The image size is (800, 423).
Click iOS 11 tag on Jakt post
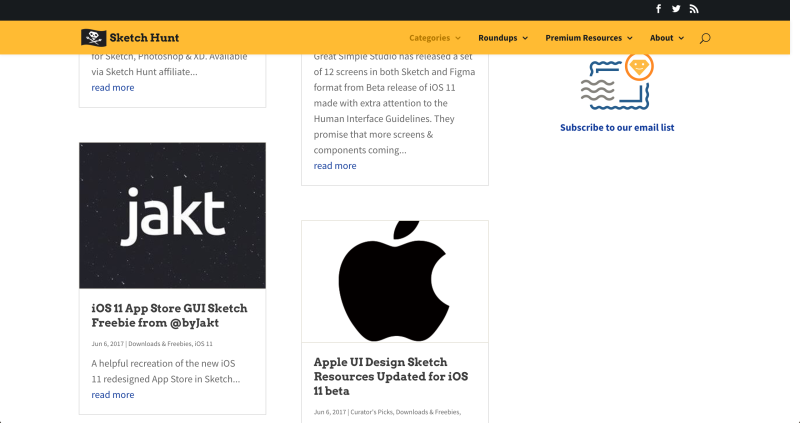coord(204,344)
